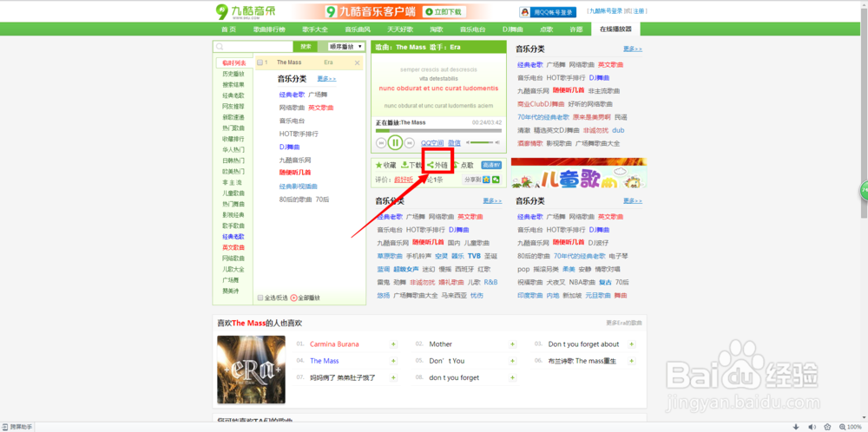The image size is (868, 432).
Task: Open the DJ舞曲 nav tab
Action: click(x=513, y=29)
